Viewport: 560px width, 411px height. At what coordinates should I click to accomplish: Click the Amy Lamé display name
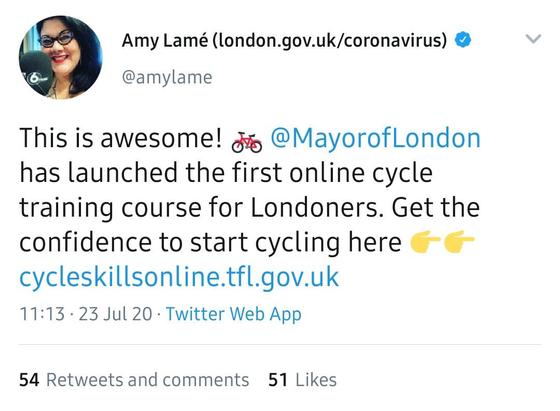tap(165, 40)
